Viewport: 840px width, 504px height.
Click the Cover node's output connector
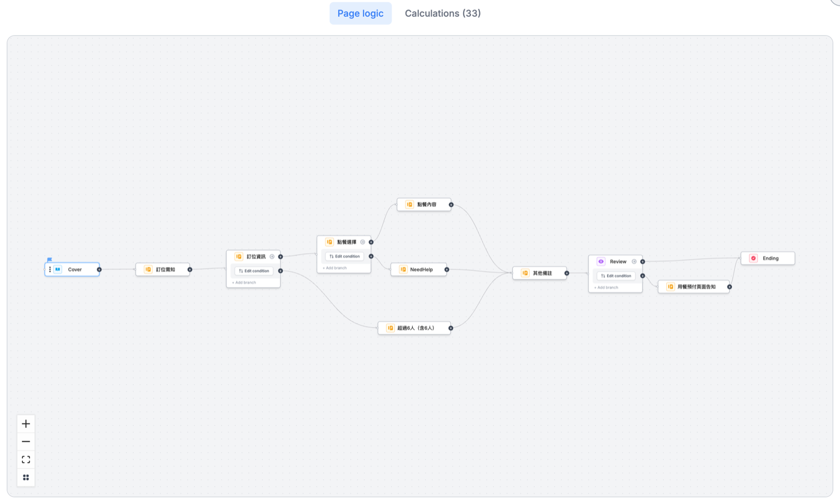[99, 269]
